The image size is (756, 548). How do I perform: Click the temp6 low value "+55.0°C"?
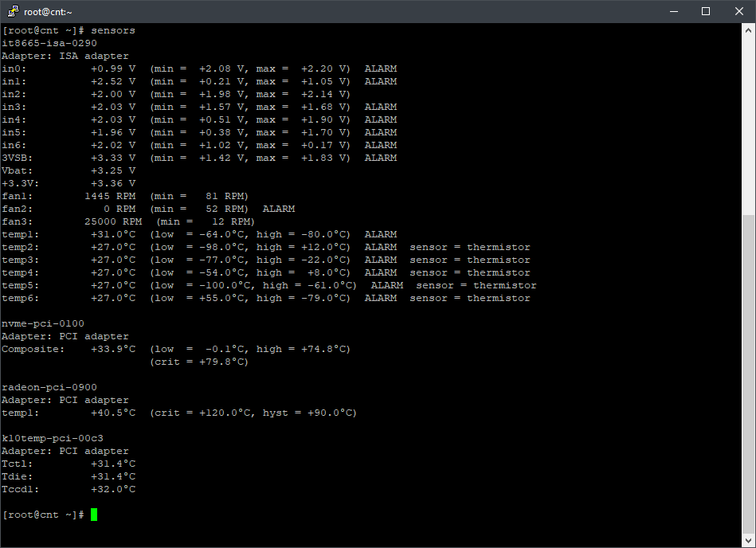click(221, 299)
